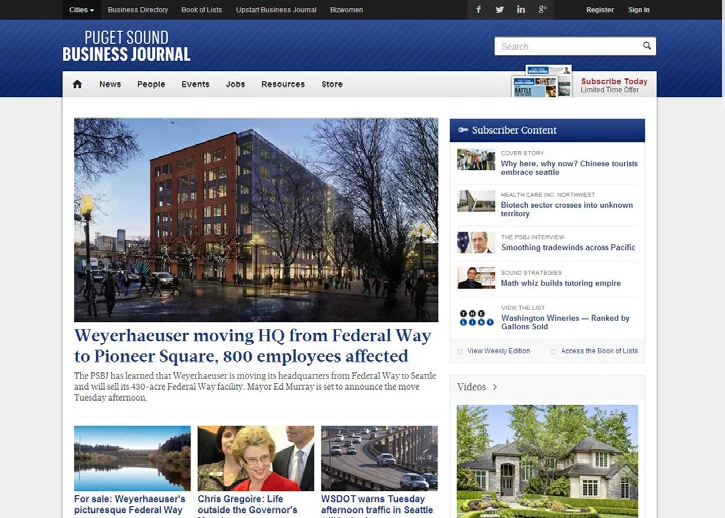
Task: Open the Chris Gregoire photo
Action: tap(256, 458)
